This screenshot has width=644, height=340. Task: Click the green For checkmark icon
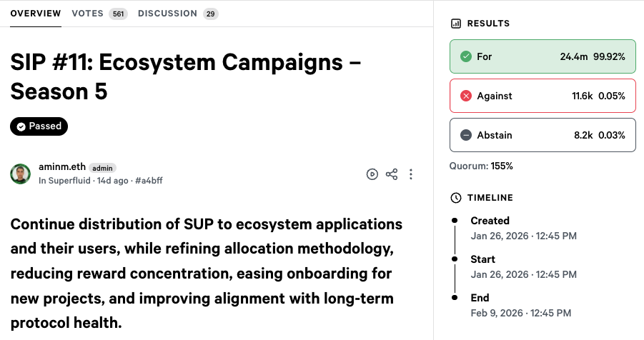point(466,56)
